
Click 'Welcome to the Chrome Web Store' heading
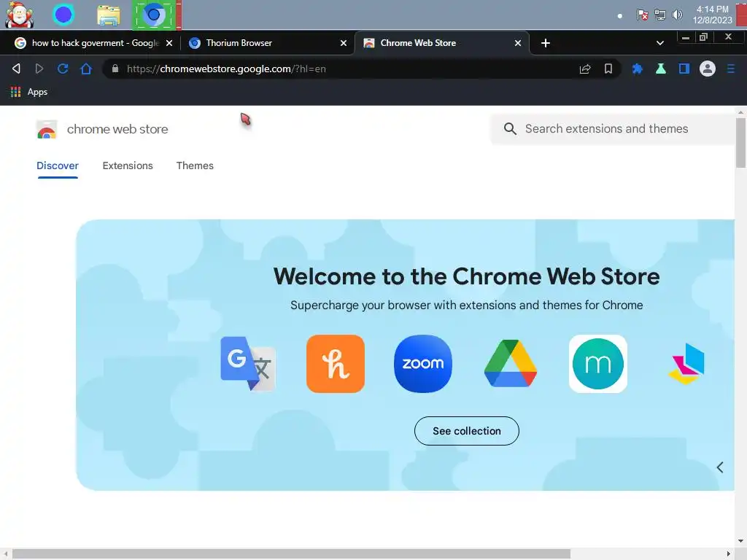click(x=466, y=276)
